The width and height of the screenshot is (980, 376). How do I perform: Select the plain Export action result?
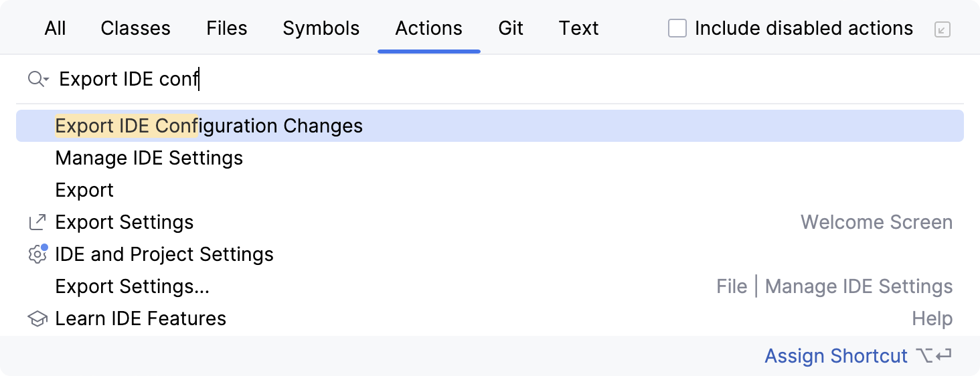pos(84,191)
